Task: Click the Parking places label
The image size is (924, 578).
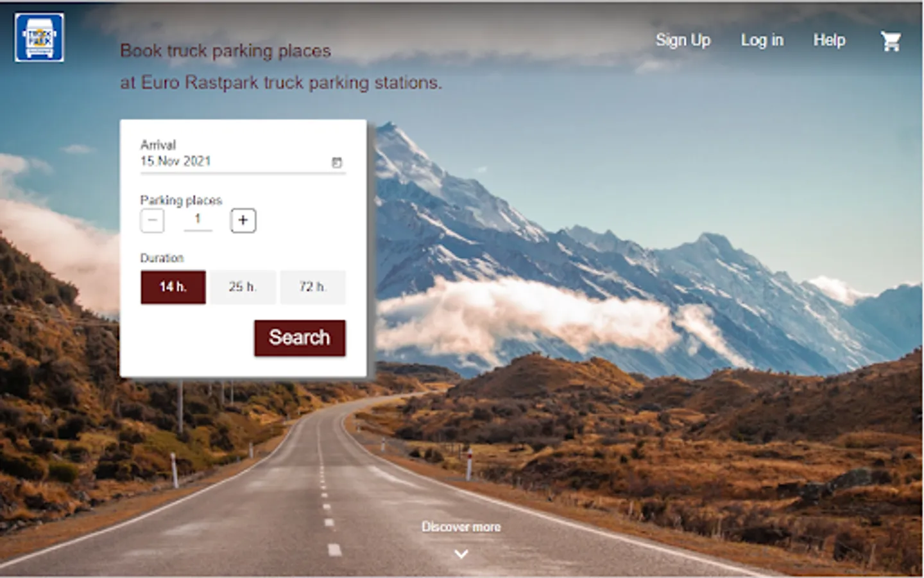Action: coord(181,200)
